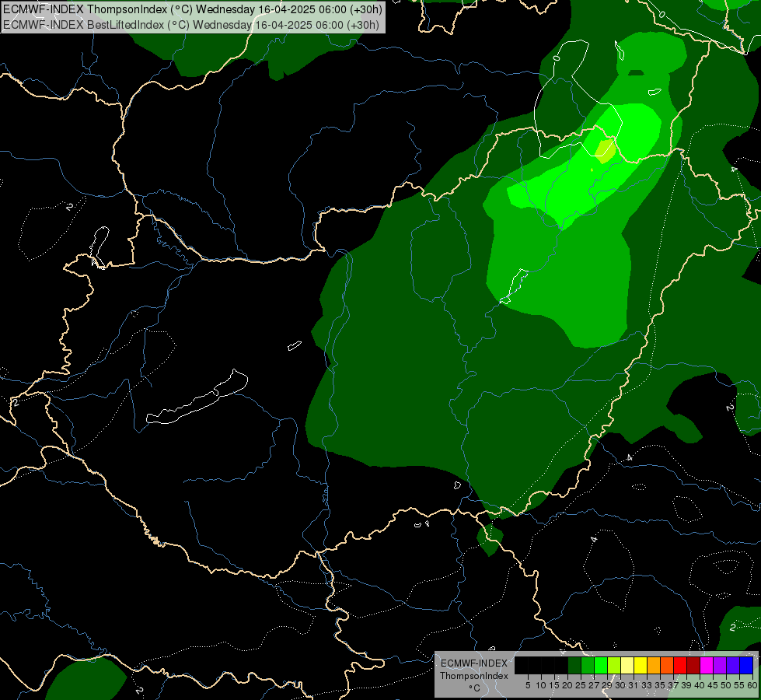Click legend tick label '10'
761x700 pixels.
tap(541, 685)
